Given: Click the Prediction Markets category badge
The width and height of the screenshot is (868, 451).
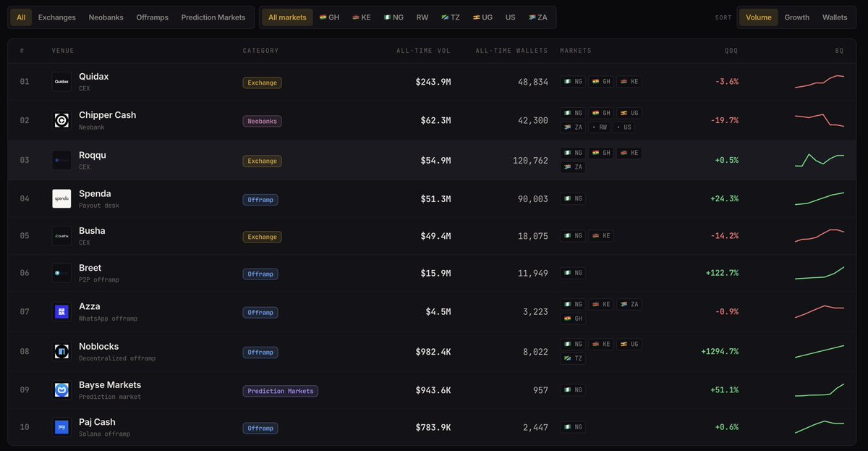Looking at the screenshot, I should [281, 391].
